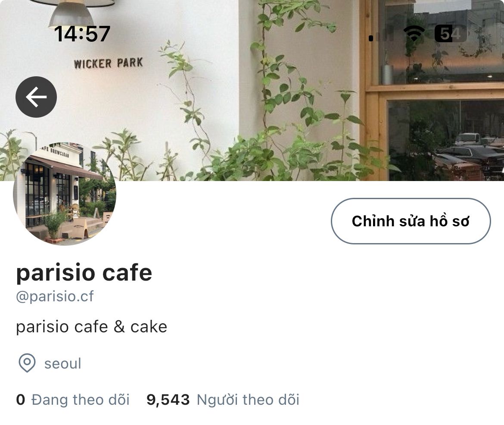504x425 pixels.
Task: Open the circular profile avatar photo
Action: (65, 194)
